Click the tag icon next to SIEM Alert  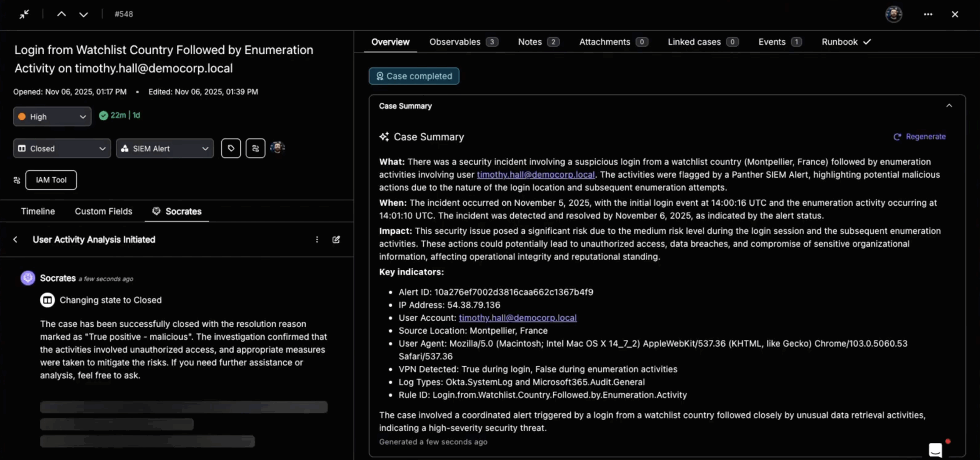[231, 148]
